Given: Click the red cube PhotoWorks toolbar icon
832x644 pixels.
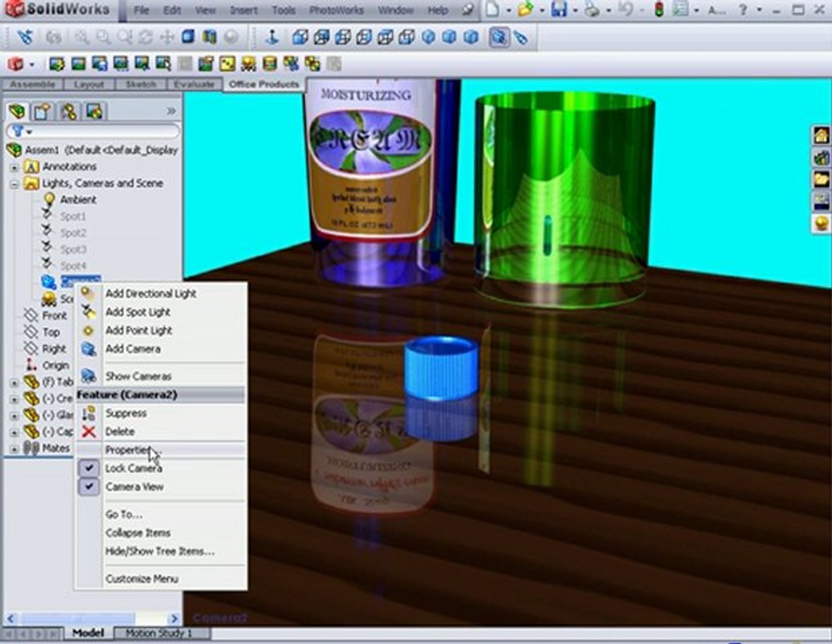Looking at the screenshot, I should coord(16,64).
